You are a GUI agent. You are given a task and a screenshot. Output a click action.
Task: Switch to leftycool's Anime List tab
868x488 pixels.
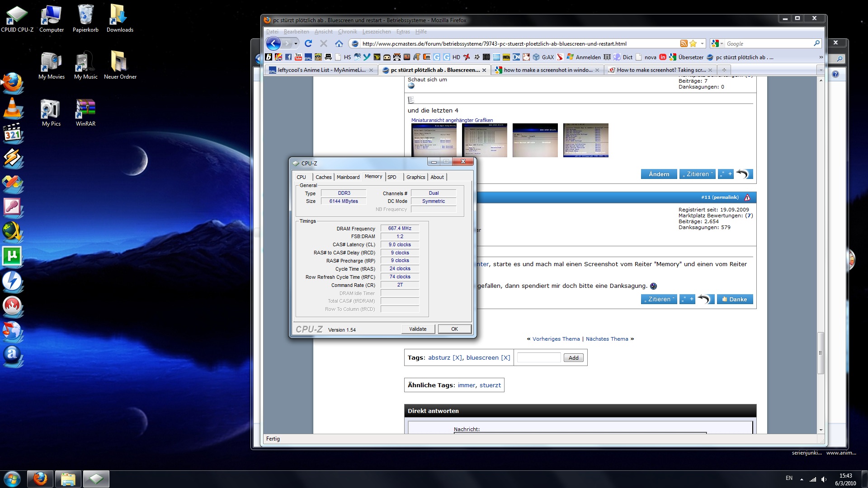[x=321, y=70]
